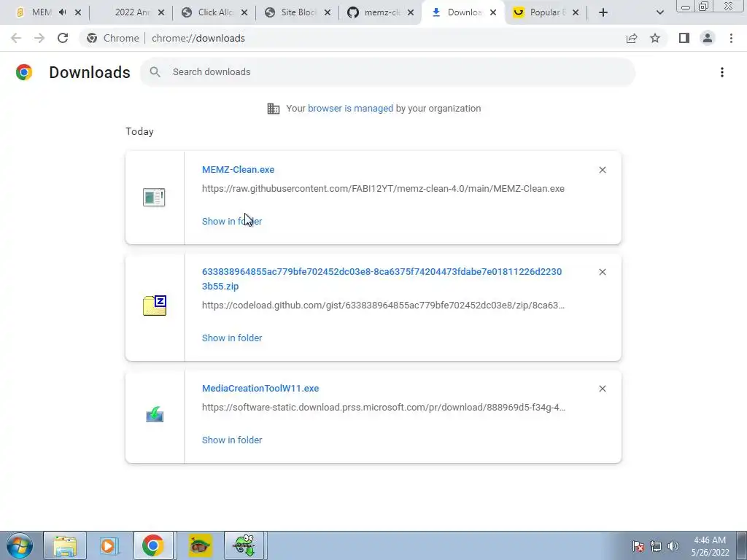The width and height of the screenshot is (747, 560).
Task: Open the network tray icon
Action: (x=656, y=546)
